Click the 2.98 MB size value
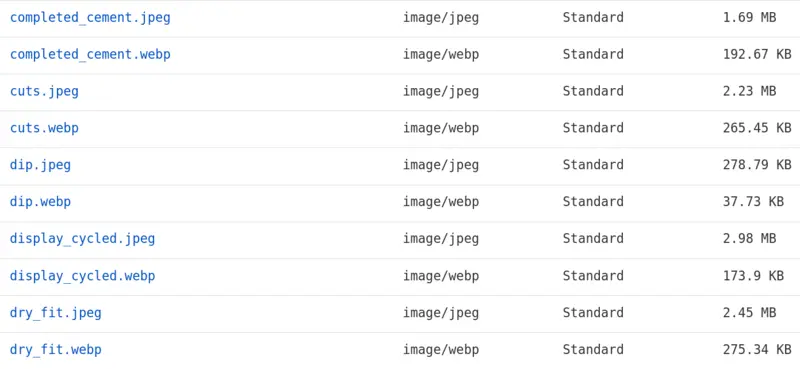Screen dimensions: 800x369 tap(749, 239)
